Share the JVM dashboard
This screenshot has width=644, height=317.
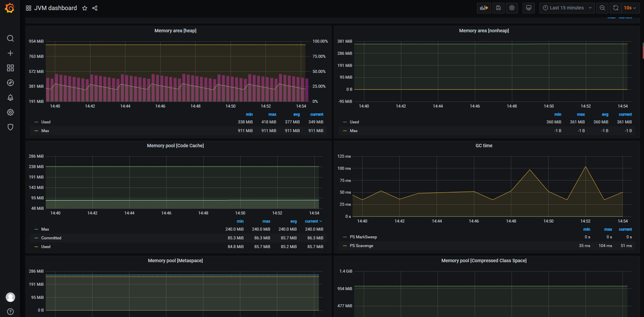[95, 8]
